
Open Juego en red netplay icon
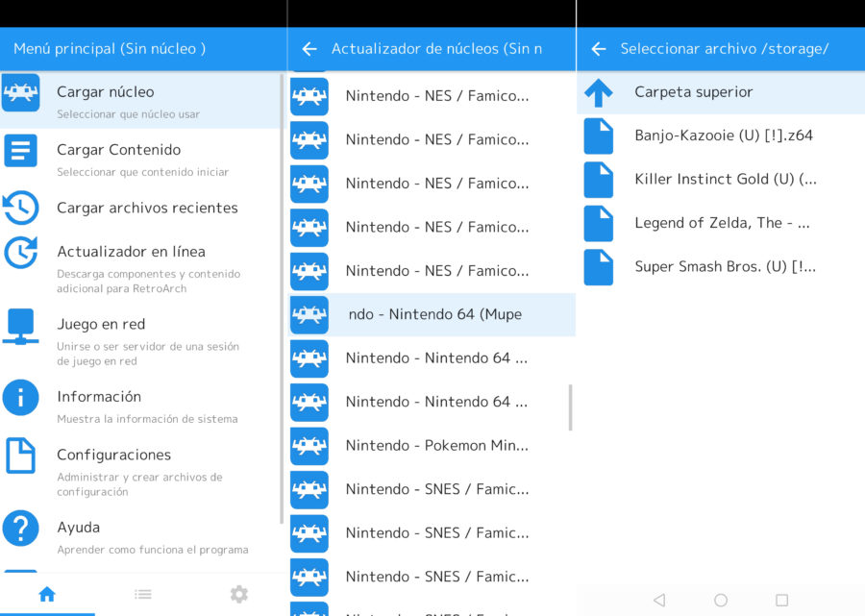(21, 326)
